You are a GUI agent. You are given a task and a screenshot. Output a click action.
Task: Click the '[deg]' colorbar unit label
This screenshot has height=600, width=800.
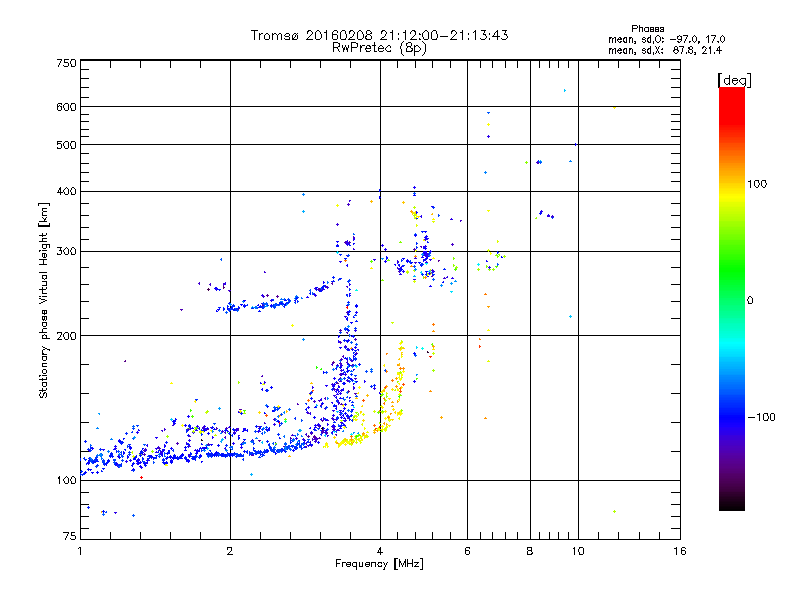[x=734, y=80]
